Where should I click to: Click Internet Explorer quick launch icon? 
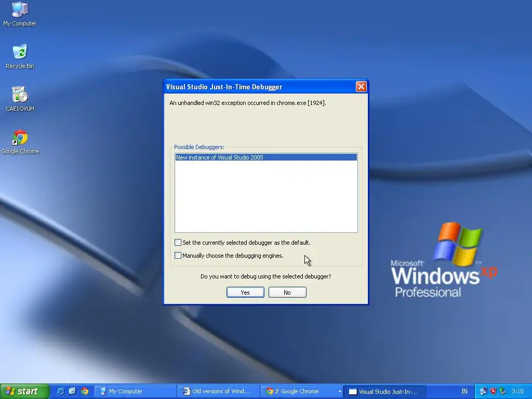click(60, 391)
